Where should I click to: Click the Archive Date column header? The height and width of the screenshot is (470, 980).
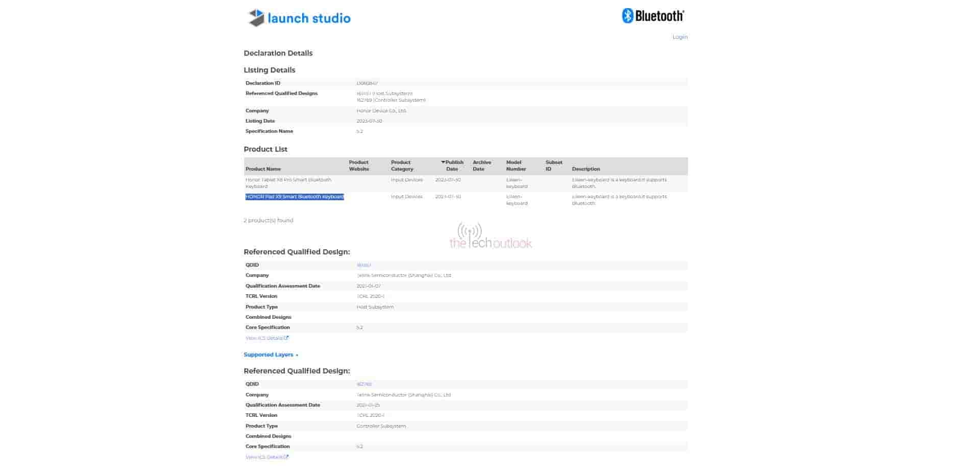click(x=481, y=166)
